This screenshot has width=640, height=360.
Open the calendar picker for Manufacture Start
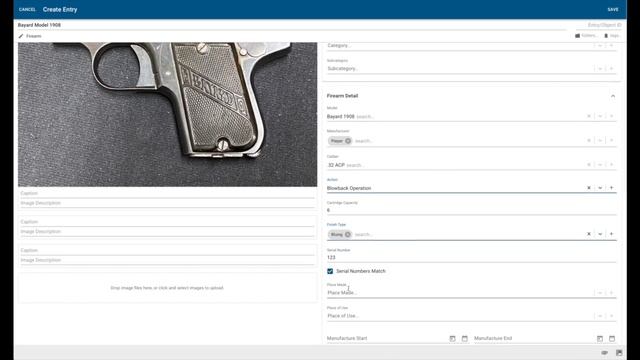click(464, 338)
